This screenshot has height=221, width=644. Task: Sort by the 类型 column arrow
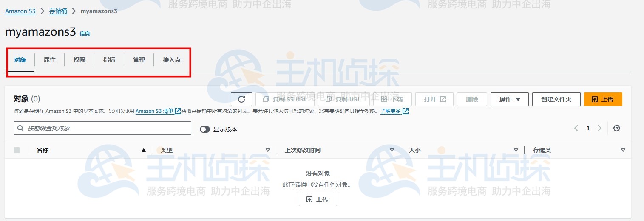(x=268, y=150)
